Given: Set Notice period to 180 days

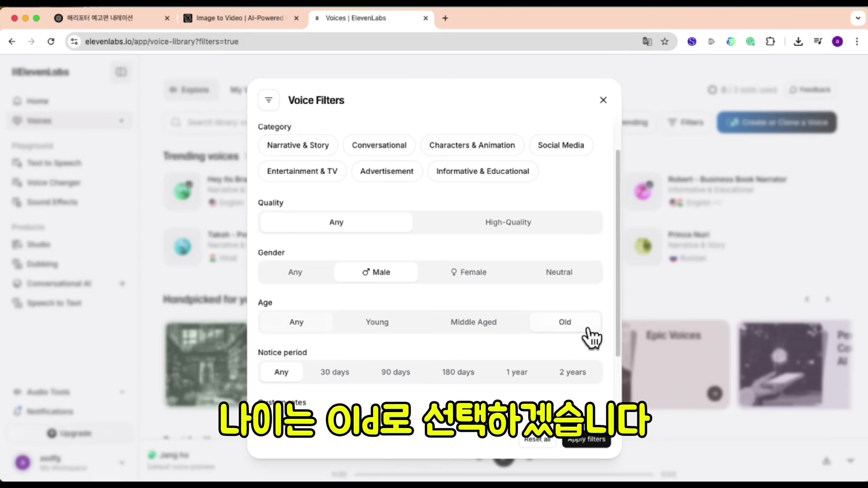Looking at the screenshot, I should click(x=458, y=372).
